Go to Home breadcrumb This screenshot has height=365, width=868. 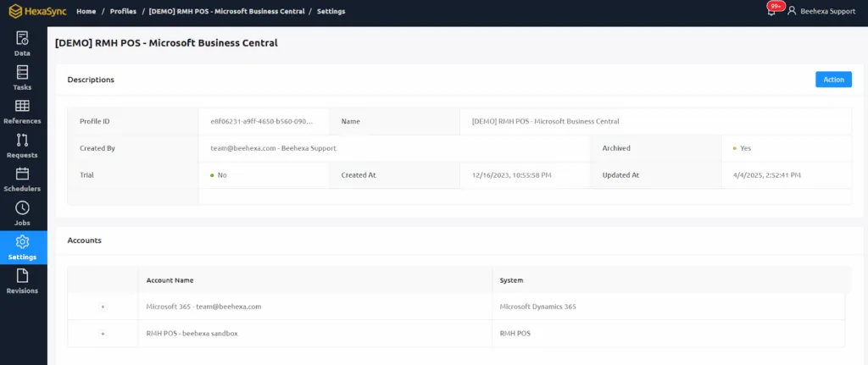86,11
